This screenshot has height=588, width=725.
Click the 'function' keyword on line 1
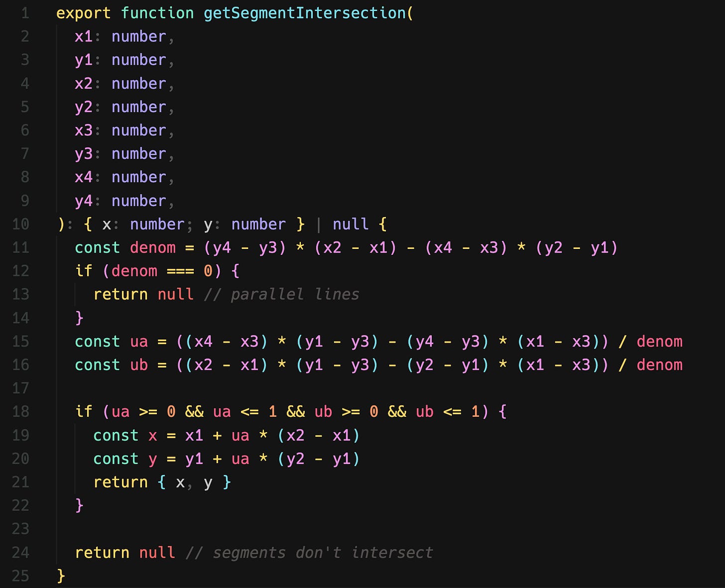pos(157,13)
